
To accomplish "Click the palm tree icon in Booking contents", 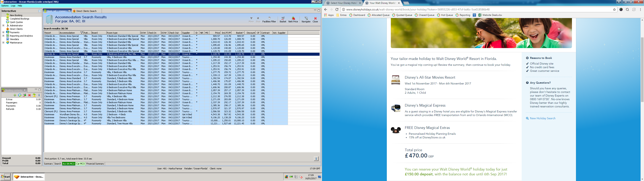I will click(x=34, y=95).
